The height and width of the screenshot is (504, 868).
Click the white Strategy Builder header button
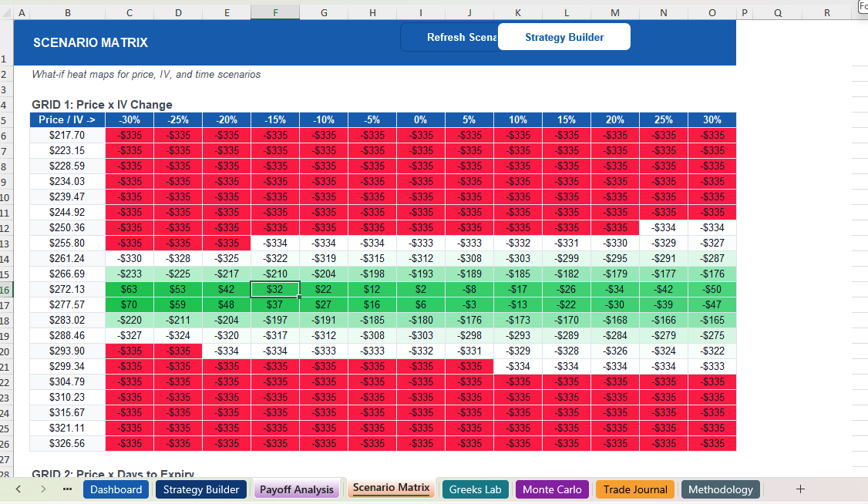(x=564, y=36)
